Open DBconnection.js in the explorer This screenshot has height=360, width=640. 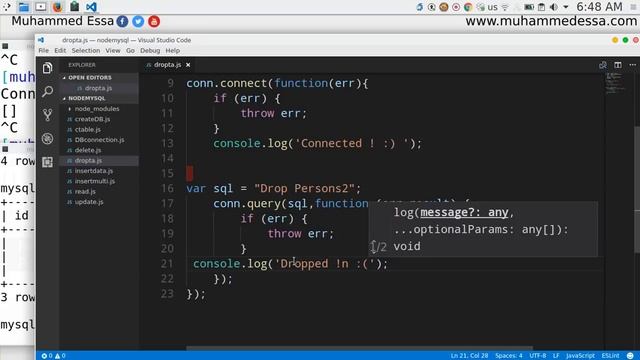click(x=99, y=140)
